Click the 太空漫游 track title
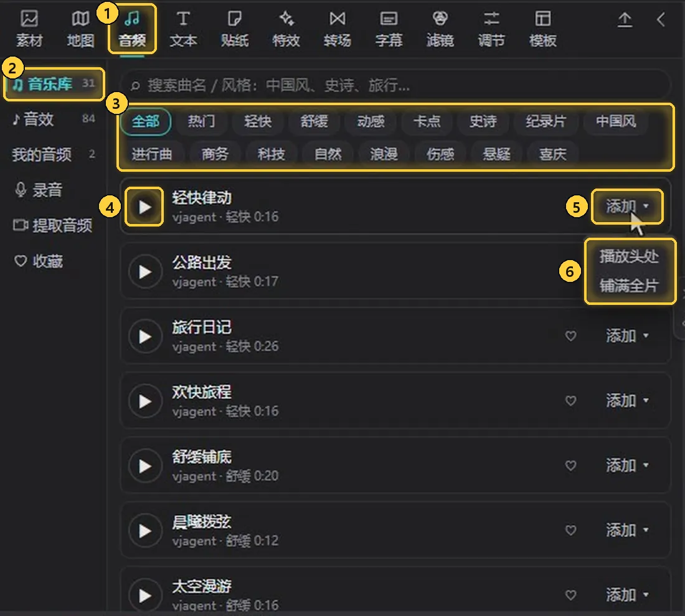 point(202,586)
